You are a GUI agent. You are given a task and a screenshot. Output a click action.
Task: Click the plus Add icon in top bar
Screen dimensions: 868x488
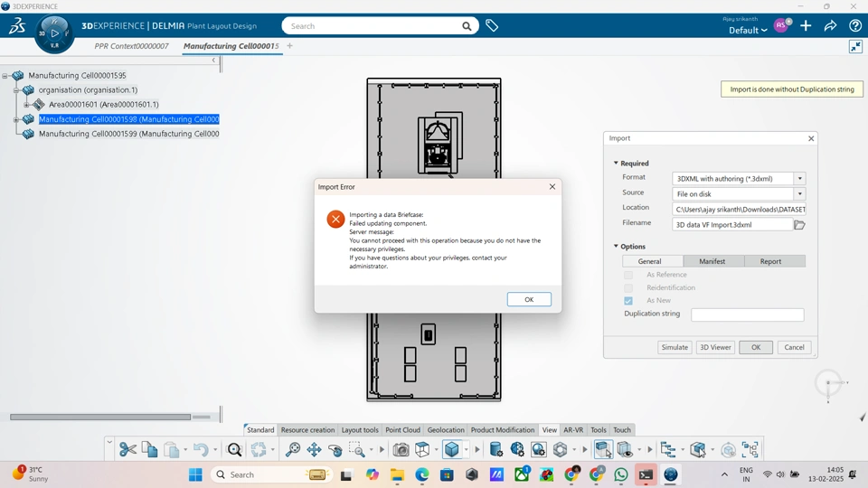tap(806, 25)
